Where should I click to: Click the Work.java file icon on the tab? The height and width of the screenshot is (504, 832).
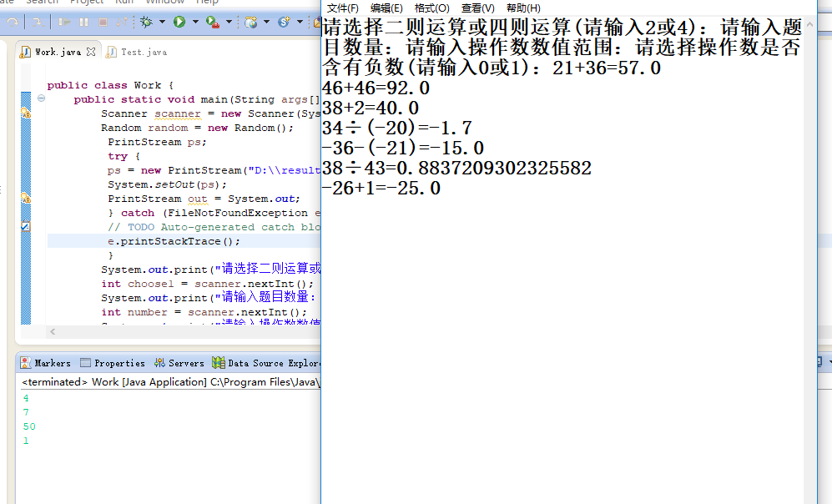[x=26, y=52]
